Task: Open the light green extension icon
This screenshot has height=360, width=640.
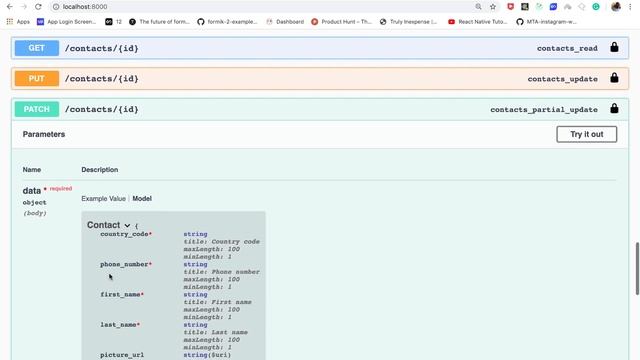Action: (539, 7)
